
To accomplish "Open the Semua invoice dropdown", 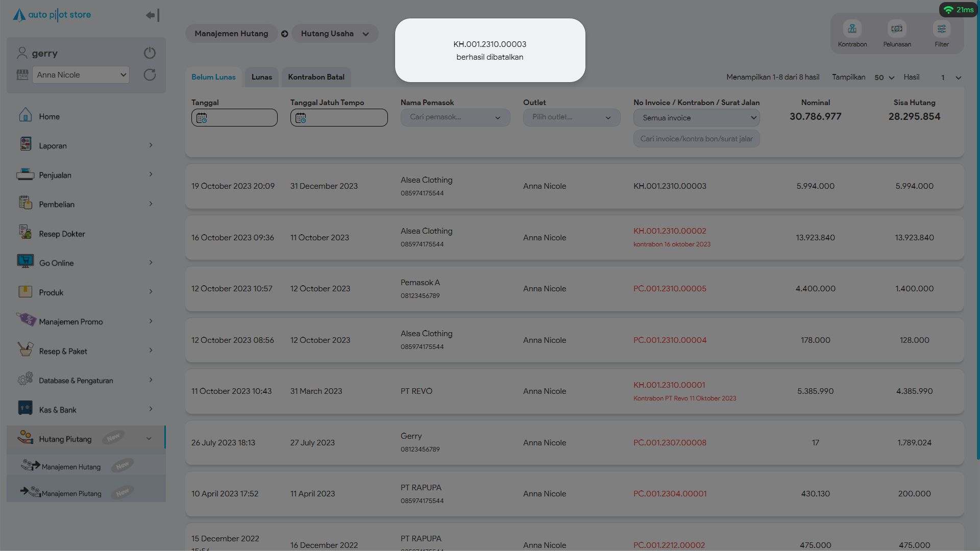I will [x=696, y=118].
